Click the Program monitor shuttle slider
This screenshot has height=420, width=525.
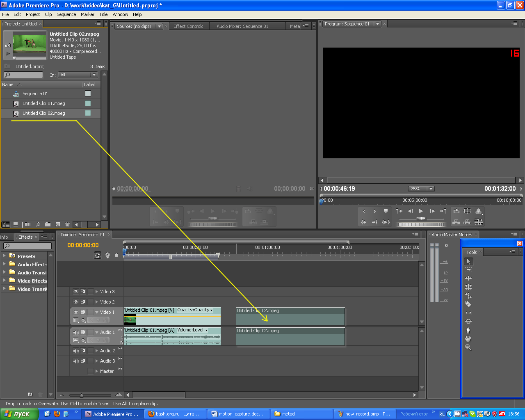click(421, 219)
